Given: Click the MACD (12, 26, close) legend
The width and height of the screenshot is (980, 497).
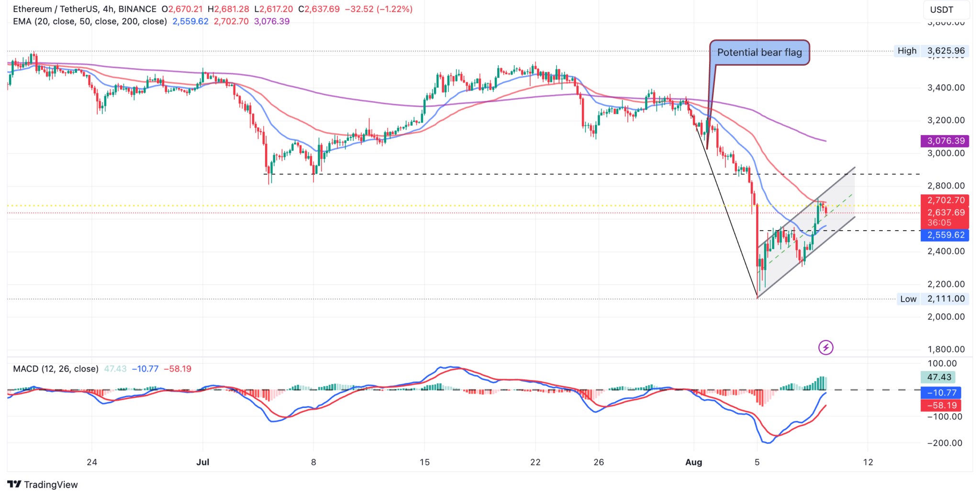Looking at the screenshot, I should point(56,369).
